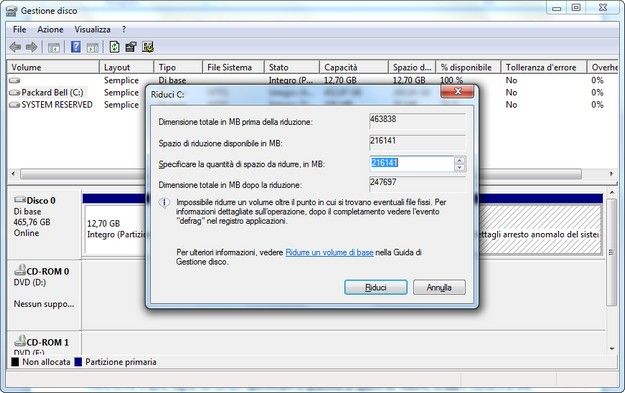The height and width of the screenshot is (393, 625).
Task: Click the CD-ROM 0 drive icon
Action: click(x=20, y=270)
